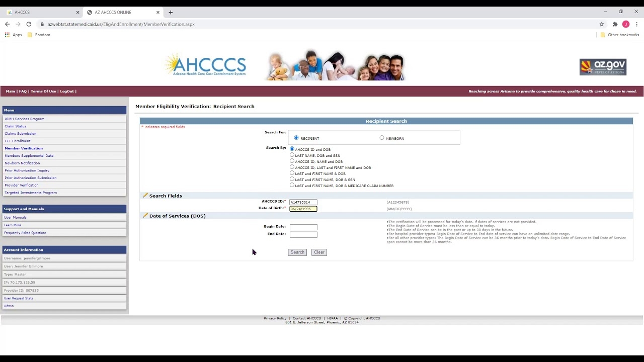Select the NEWBORN radio button
Image resolution: width=644 pixels, height=362 pixels.
382,137
